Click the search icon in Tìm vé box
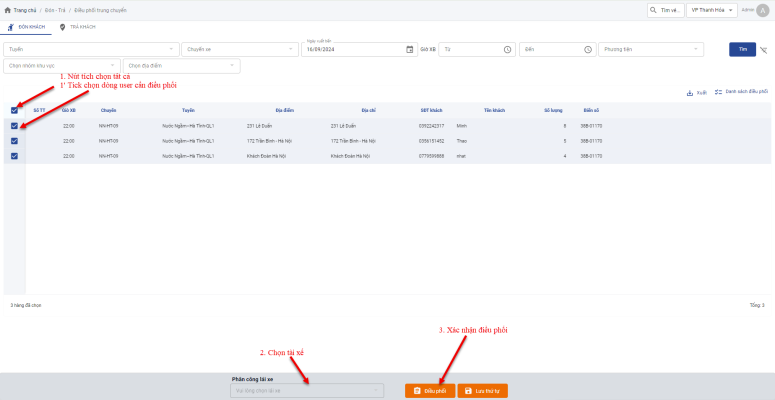Image resolution: width=775 pixels, height=400 pixels. pos(654,10)
